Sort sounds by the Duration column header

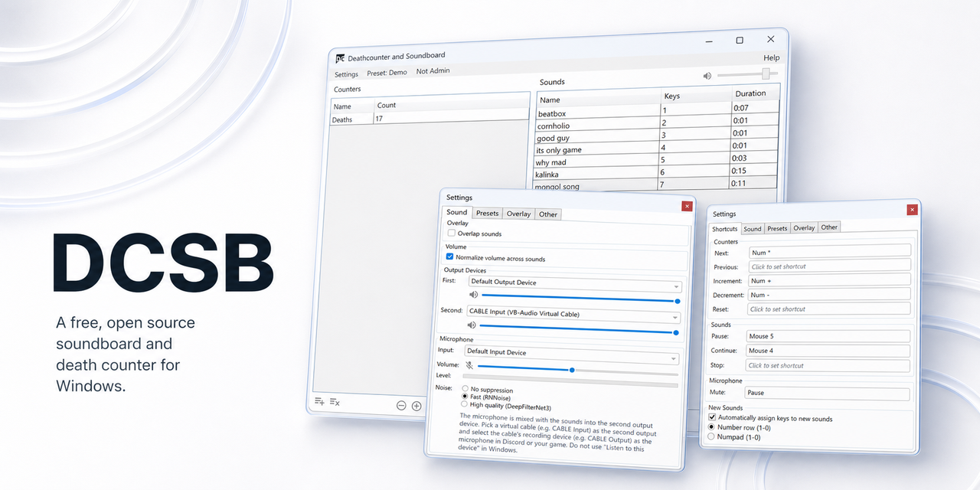(x=756, y=93)
